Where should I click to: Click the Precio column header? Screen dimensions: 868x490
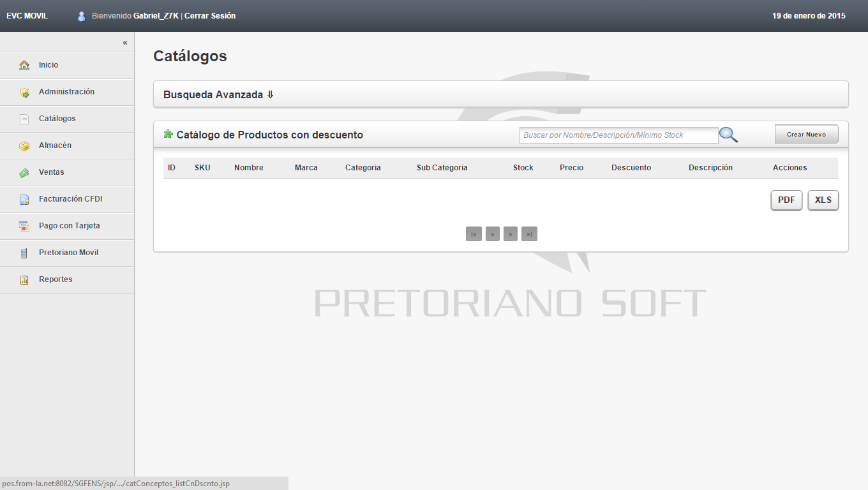pyautogui.click(x=572, y=168)
